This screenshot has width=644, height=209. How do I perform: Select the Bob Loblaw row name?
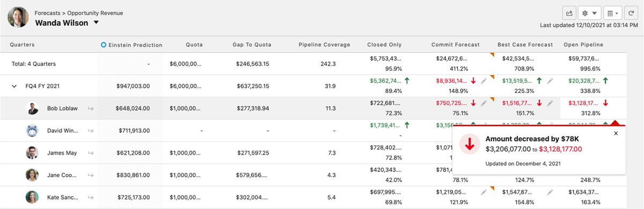(62, 109)
